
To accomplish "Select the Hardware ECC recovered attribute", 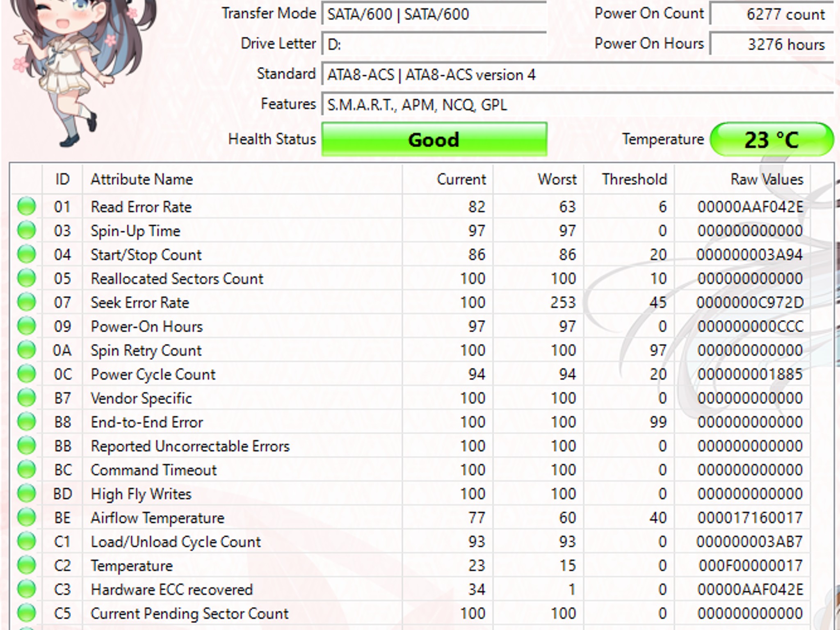I will point(172,590).
